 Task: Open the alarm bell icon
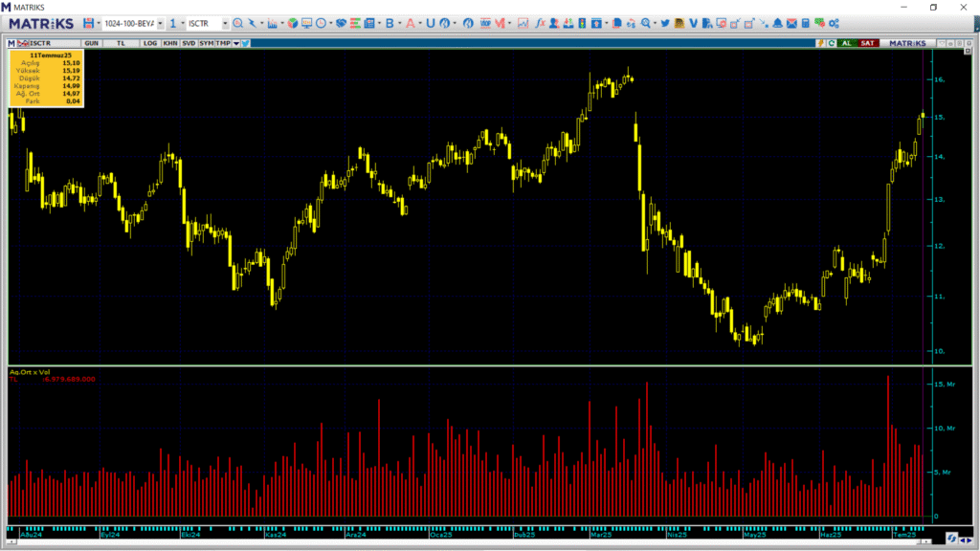click(x=777, y=23)
